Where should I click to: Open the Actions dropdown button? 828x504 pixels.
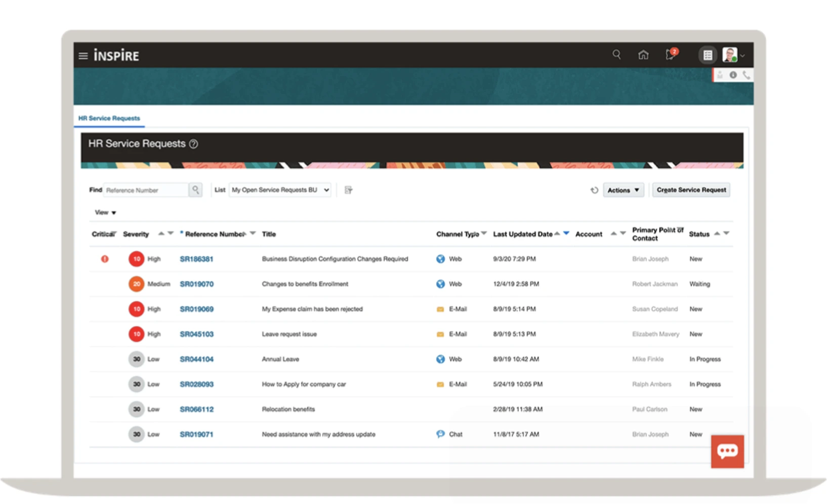pos(623,190)
